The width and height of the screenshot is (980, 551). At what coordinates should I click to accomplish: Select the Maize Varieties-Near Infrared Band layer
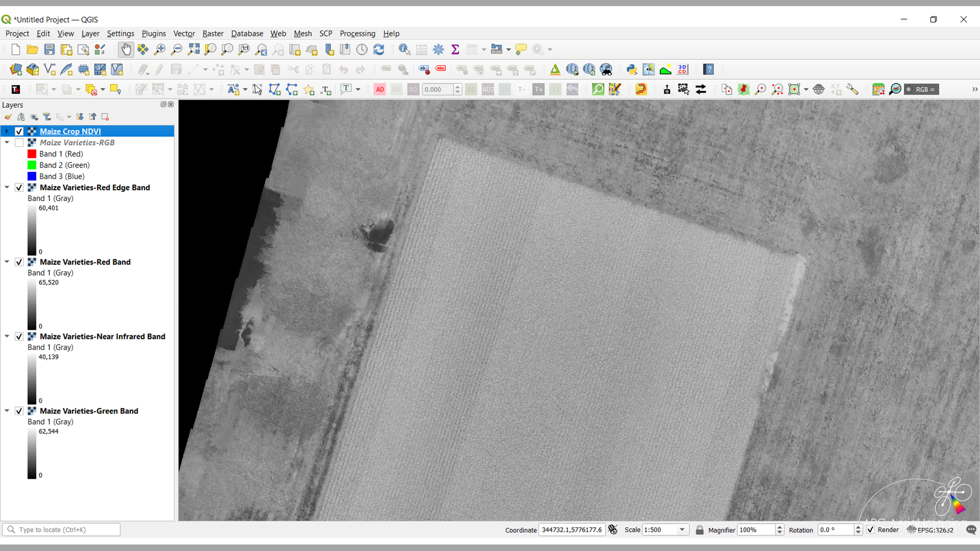point(102,336)
